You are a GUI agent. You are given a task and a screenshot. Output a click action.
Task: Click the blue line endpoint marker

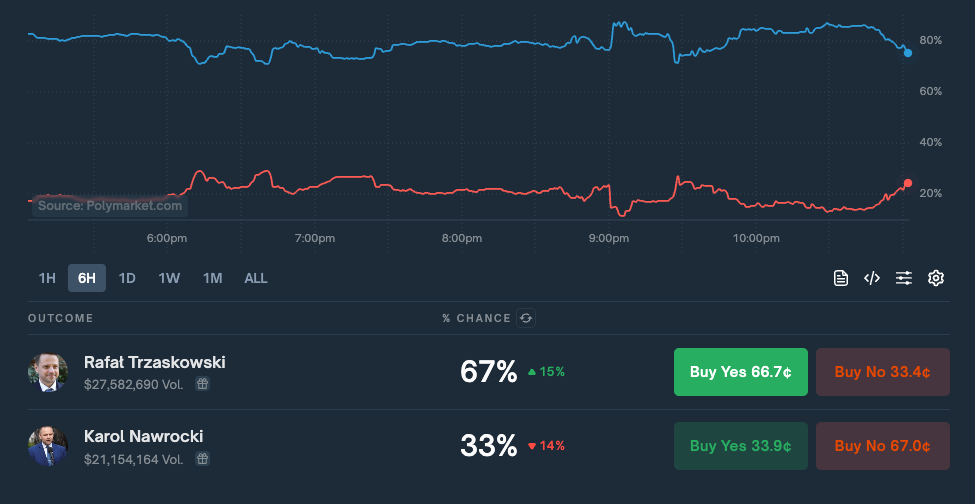tap(907, 52)
